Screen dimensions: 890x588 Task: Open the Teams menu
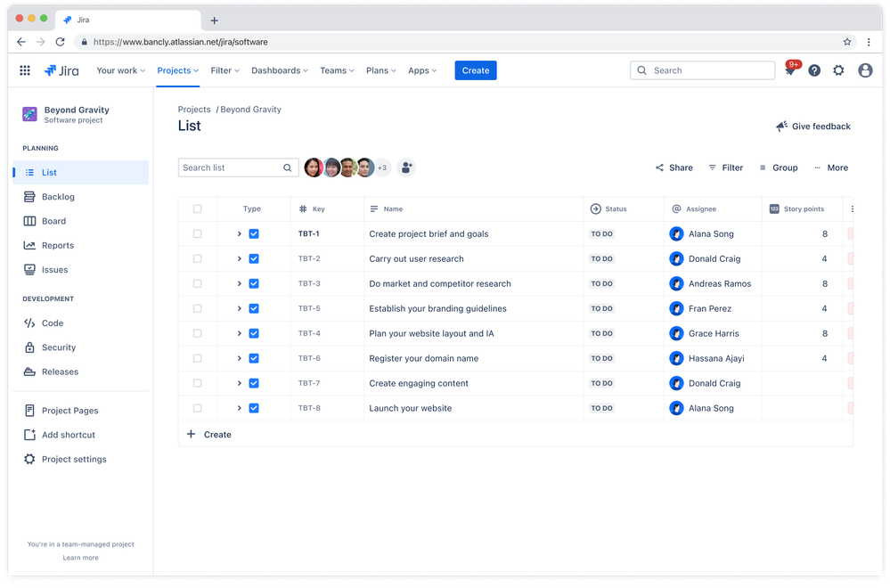point(336,69)
